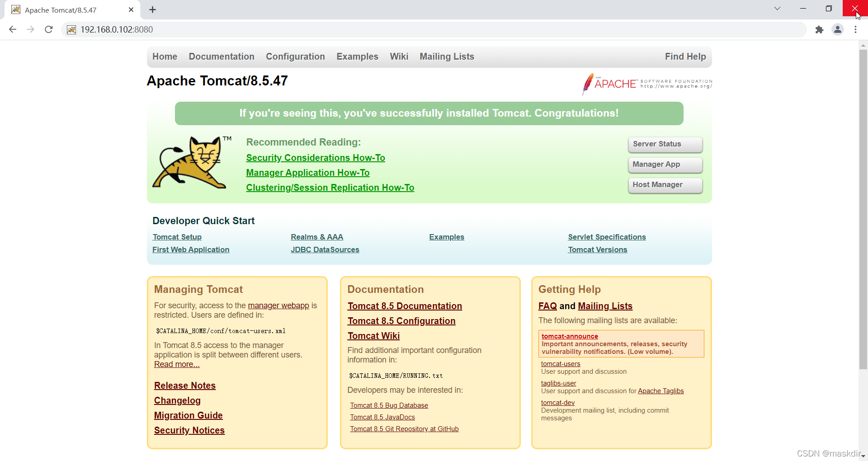Open the tomcat-announce mailing list link
The width and height of the screenshot is (868, 461).
tap(570, 336)
